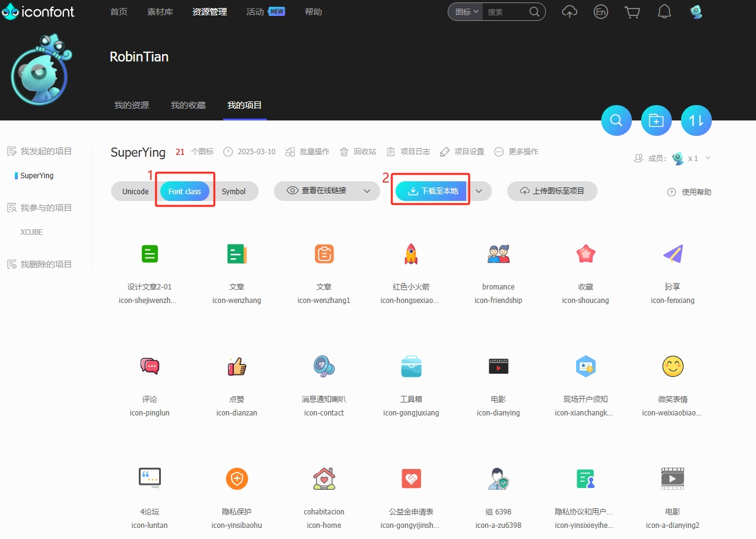Switch language using the En globe icon
This screenshot has width=756, height=539.
click(601, 12)
